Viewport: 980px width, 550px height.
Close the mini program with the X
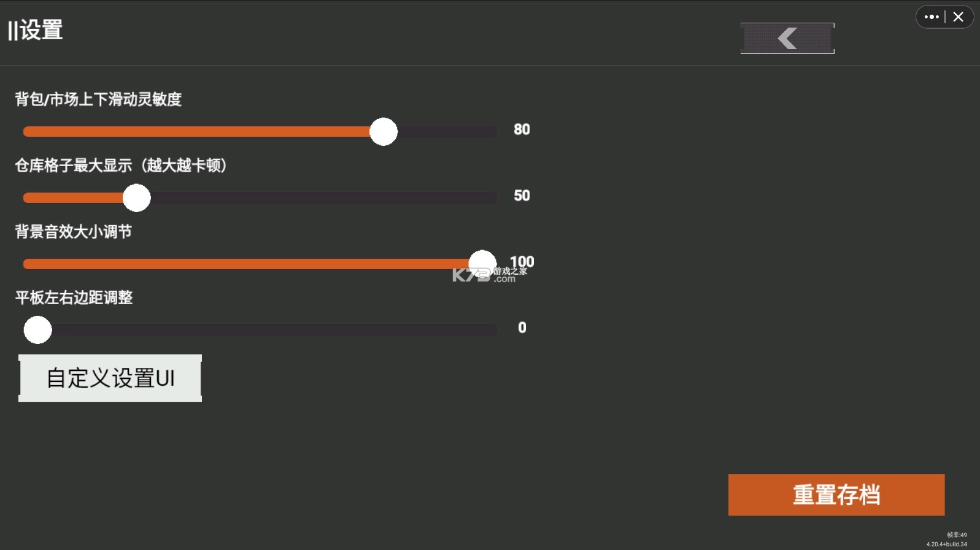point(959,17)
